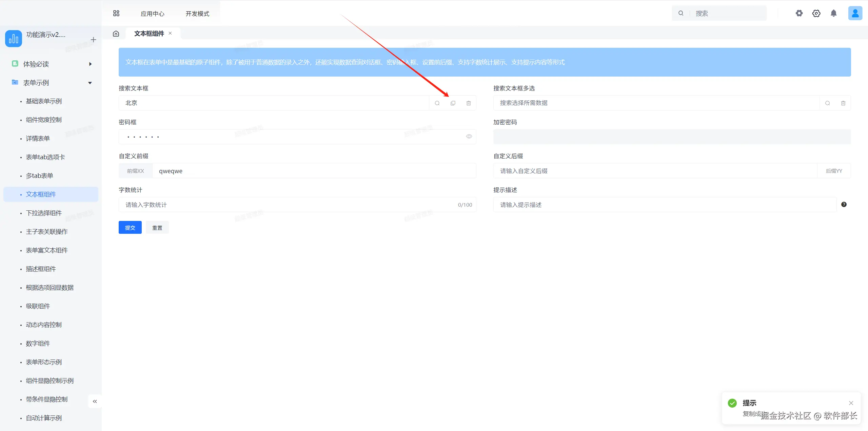
Task: Open the app grid icon in top bar
Action: [116, 13]
